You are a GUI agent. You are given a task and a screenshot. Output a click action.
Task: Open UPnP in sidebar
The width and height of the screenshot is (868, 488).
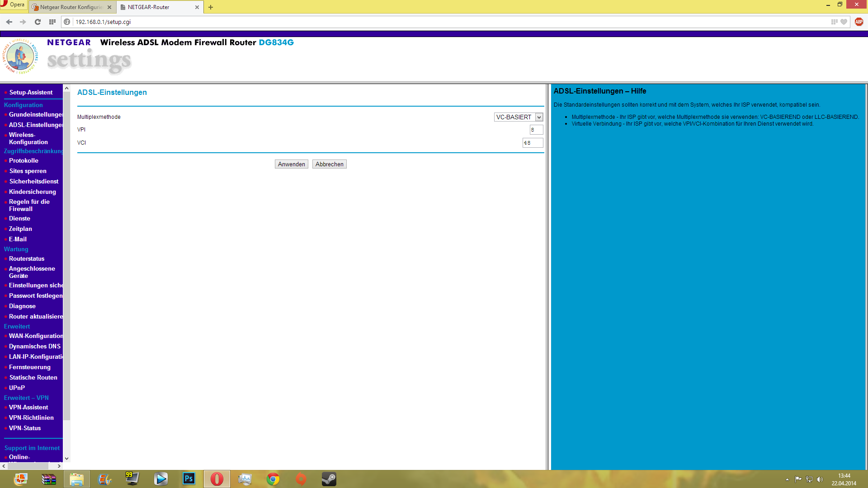tap(17, 388)
